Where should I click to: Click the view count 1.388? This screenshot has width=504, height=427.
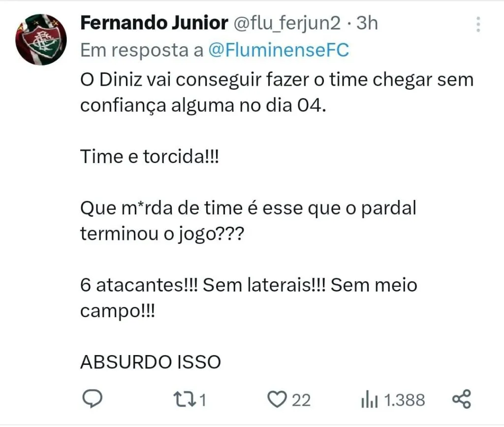click(404, 400)
